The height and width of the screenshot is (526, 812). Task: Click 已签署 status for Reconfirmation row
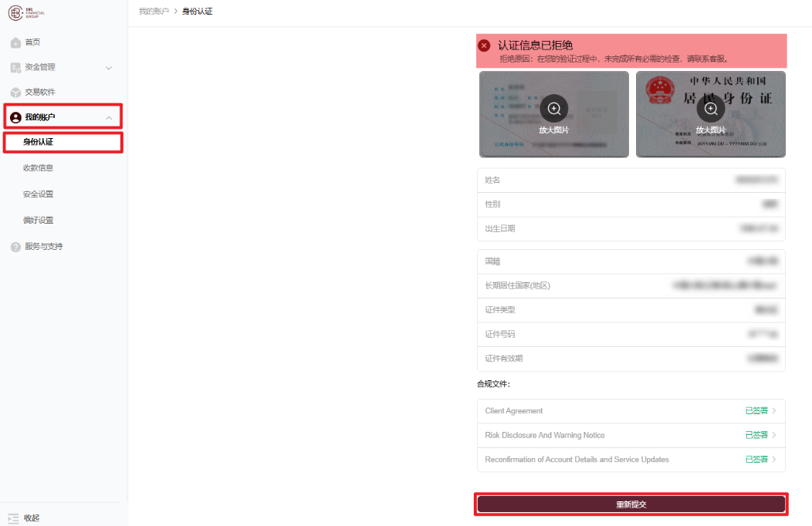point(756,459)
